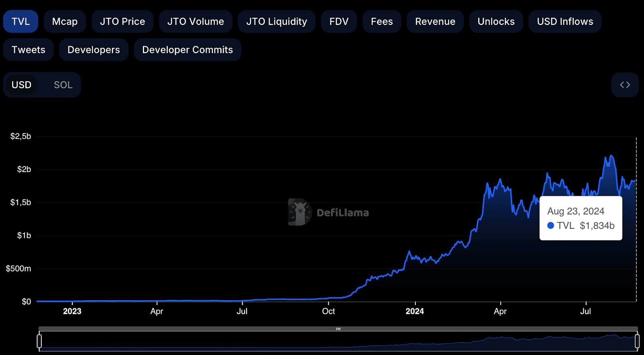Toggle JTO Volume on the chart
This screenshot has width=644, height=355.
coord(196,21)
